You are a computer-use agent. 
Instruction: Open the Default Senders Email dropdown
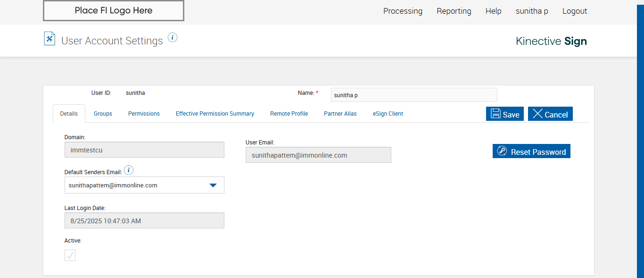click(144, 185)
